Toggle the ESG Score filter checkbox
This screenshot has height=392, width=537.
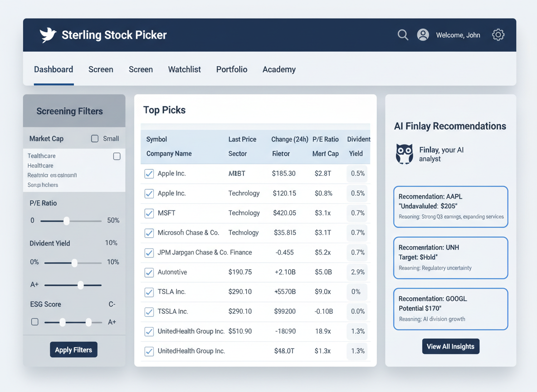point(34,322)
